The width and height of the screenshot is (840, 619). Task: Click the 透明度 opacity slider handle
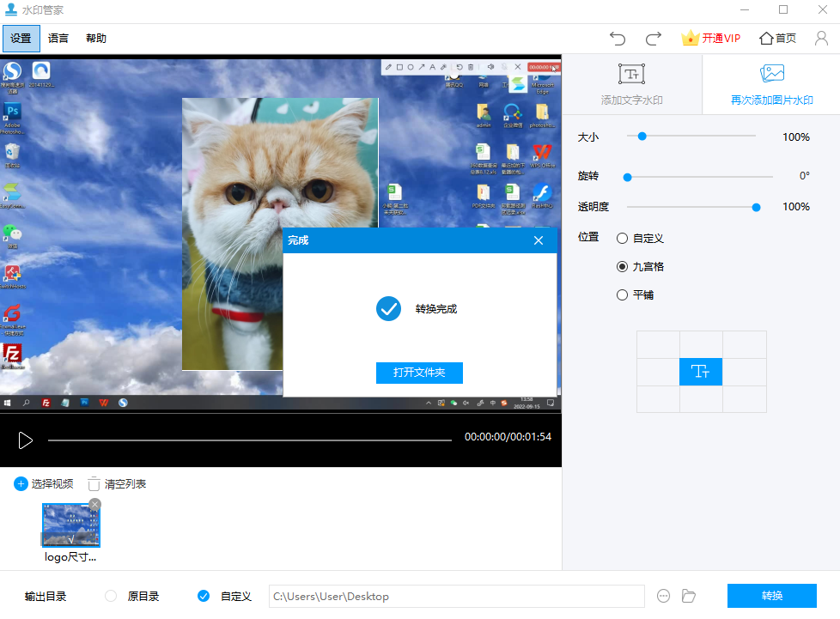click(x=757, y=207)
